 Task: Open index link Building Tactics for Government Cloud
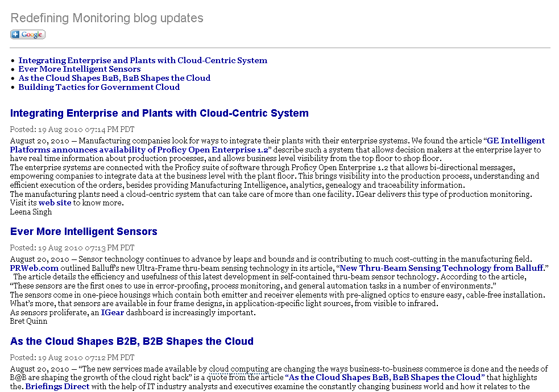99,87
